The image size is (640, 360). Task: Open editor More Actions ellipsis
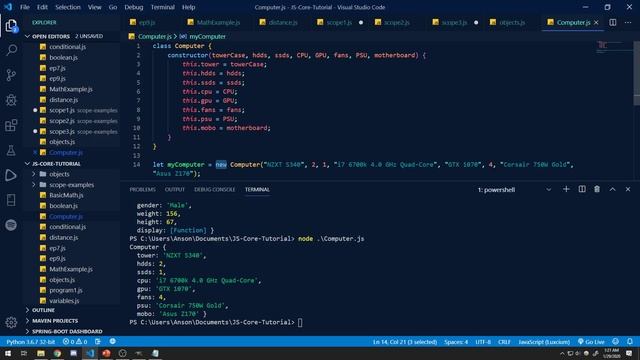[x=628, y=22]
